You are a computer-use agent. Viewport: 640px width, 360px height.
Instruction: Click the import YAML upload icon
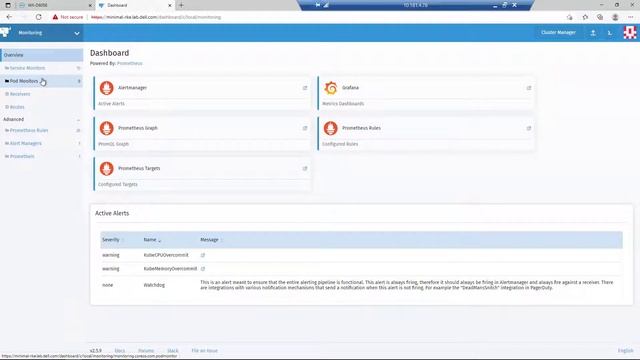[x=593, y=33]
